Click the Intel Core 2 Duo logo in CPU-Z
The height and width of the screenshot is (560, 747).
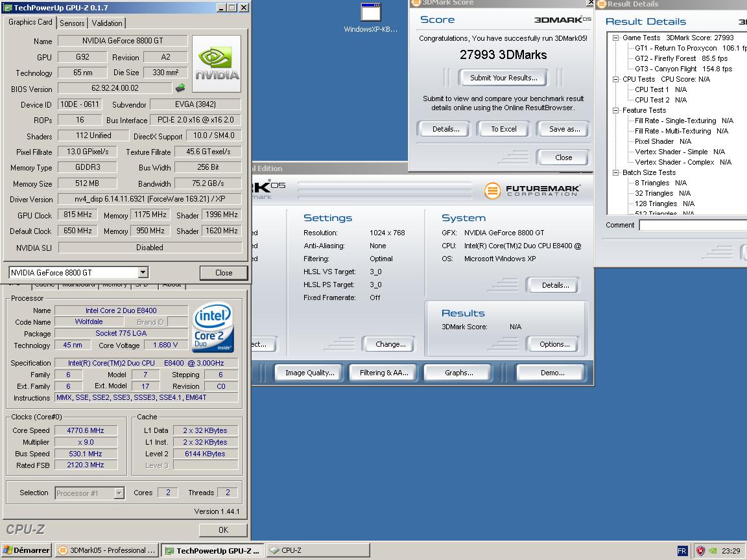coord(213,327)
